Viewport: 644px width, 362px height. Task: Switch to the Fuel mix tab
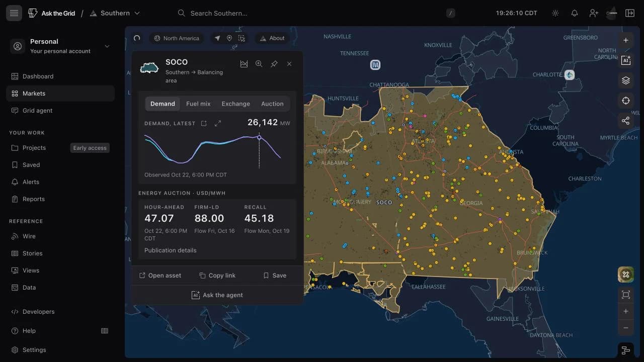pos(198,104)
